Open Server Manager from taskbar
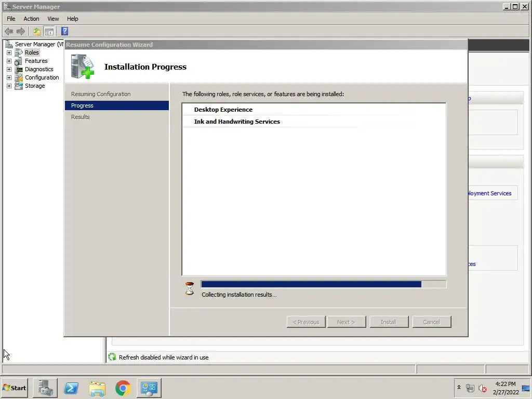Viewport: 532px width, 399px height. click(45, 388)
